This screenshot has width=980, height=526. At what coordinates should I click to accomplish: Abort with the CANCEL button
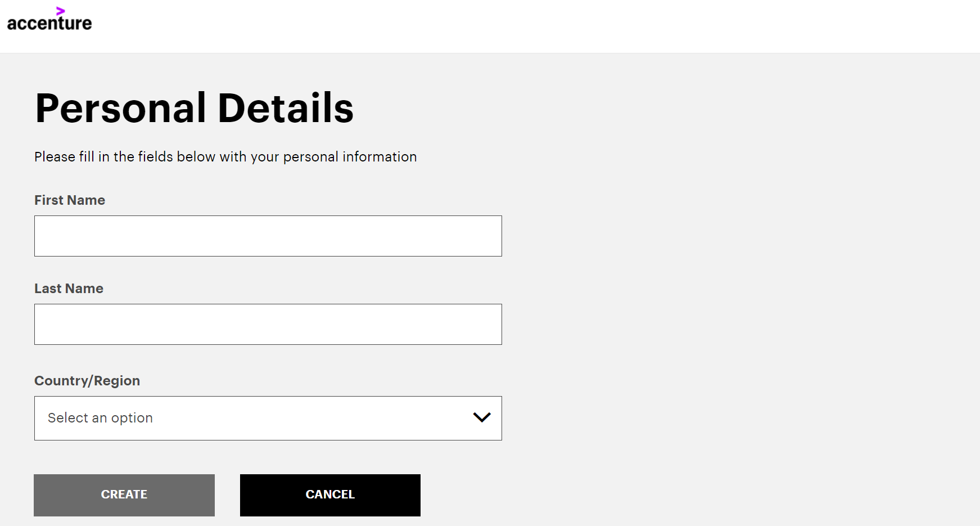coord(330,495)
